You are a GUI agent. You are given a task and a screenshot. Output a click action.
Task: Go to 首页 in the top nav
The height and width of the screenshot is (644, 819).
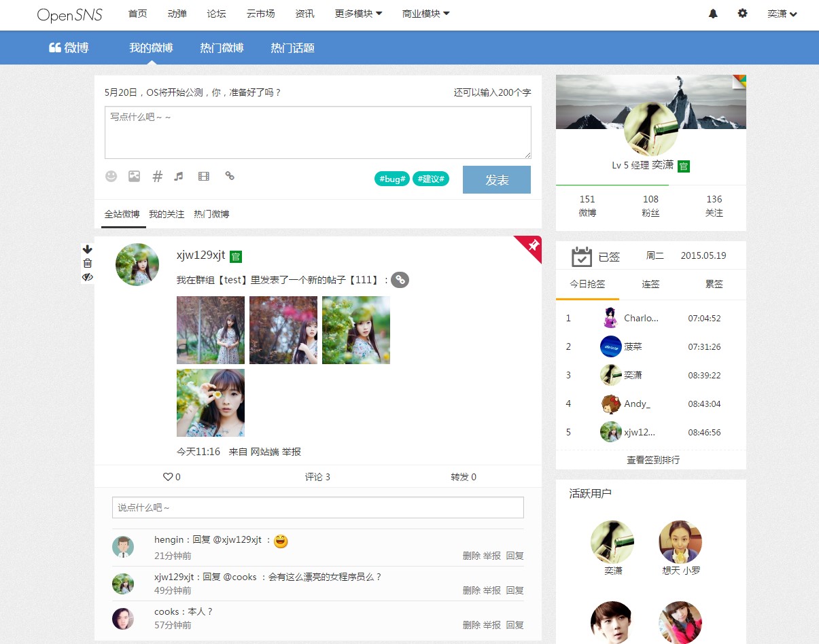coord(138,14)
